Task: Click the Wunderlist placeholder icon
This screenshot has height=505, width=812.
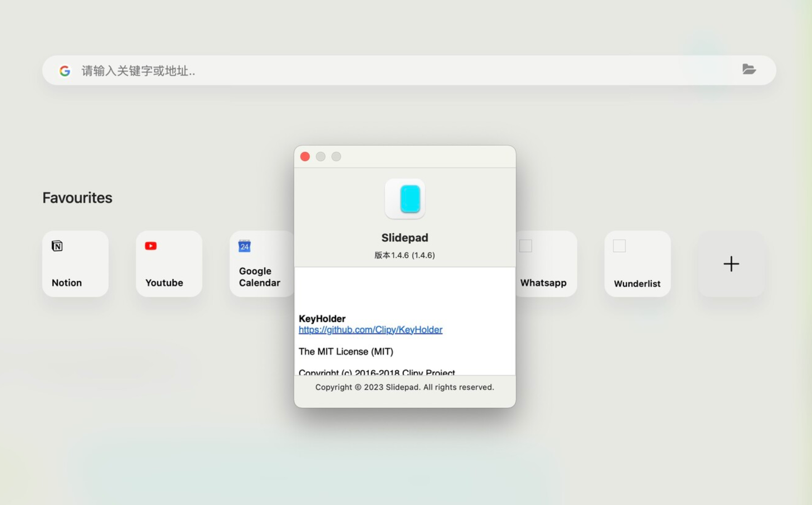Action: 619,246
